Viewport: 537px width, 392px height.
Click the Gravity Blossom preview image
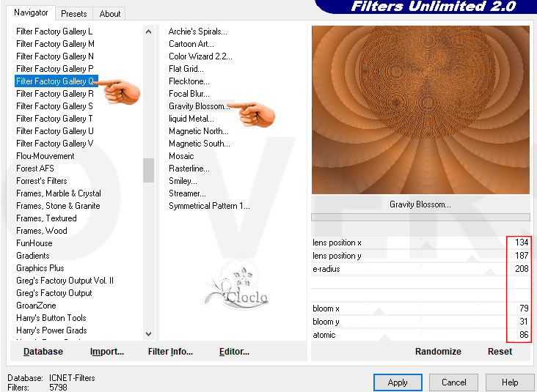tap(420, 110)
